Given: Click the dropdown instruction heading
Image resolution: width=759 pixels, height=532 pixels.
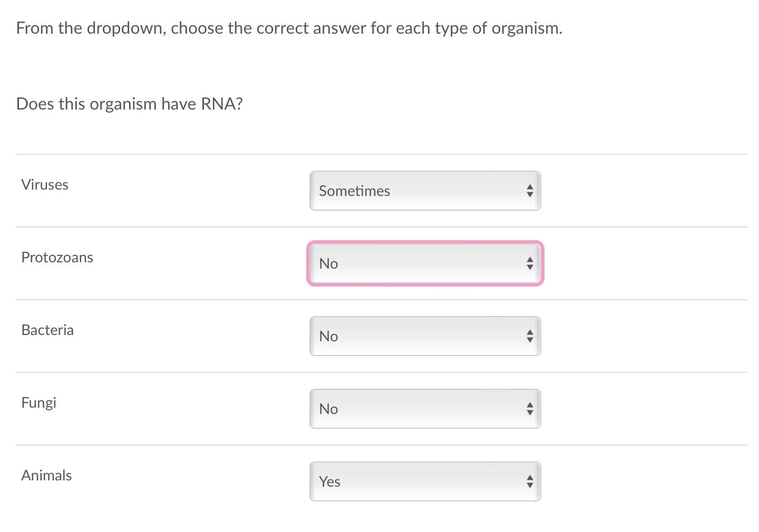Looking at the screenshot, I should pyautogui.click(x=289, y=28).
